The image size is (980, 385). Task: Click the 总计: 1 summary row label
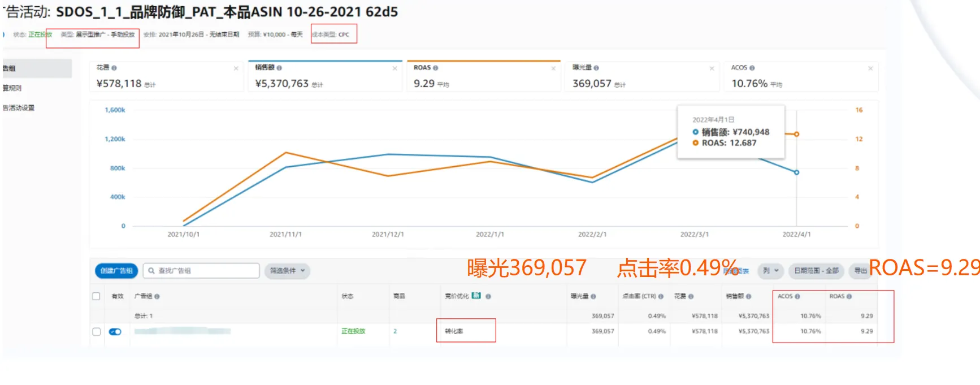pyautogui.click(x=144, y=316)
